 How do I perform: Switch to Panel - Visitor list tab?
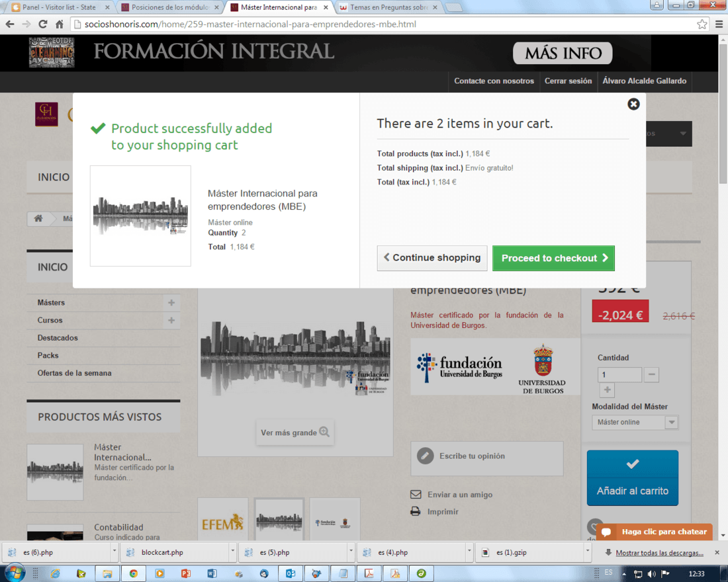(x=59, y=7)
